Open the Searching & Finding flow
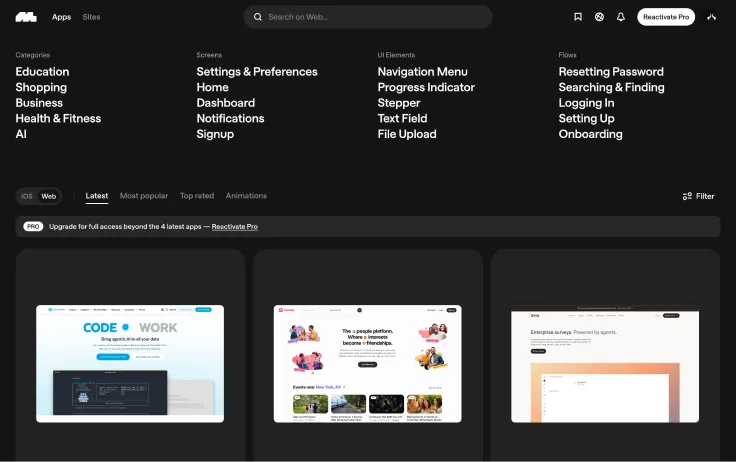 click(612, 87)
